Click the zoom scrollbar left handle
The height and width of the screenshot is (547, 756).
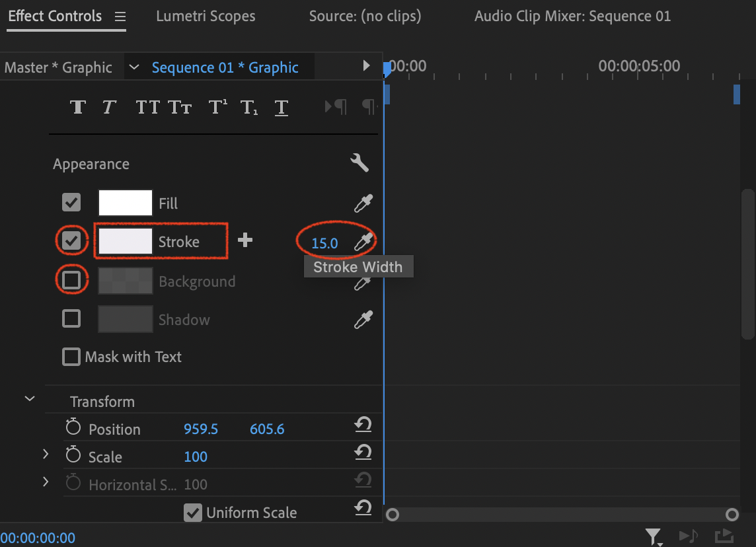point(393,515)
